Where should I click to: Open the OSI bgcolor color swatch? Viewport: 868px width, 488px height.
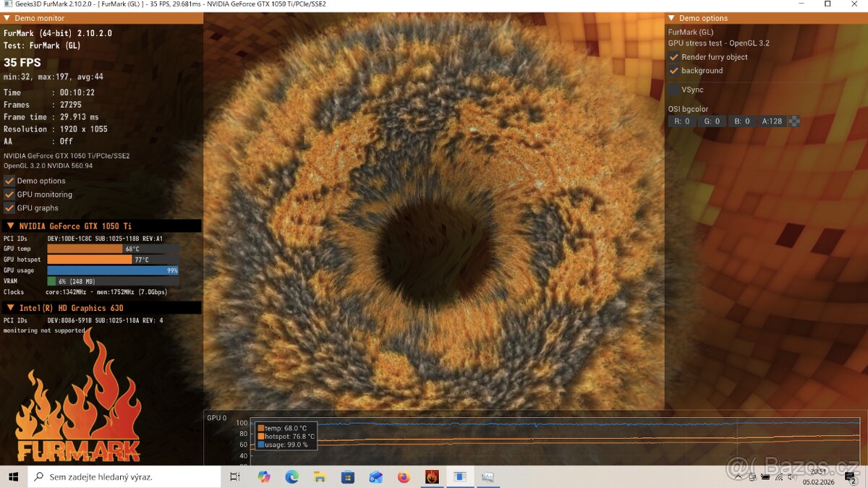pos(793,121)
